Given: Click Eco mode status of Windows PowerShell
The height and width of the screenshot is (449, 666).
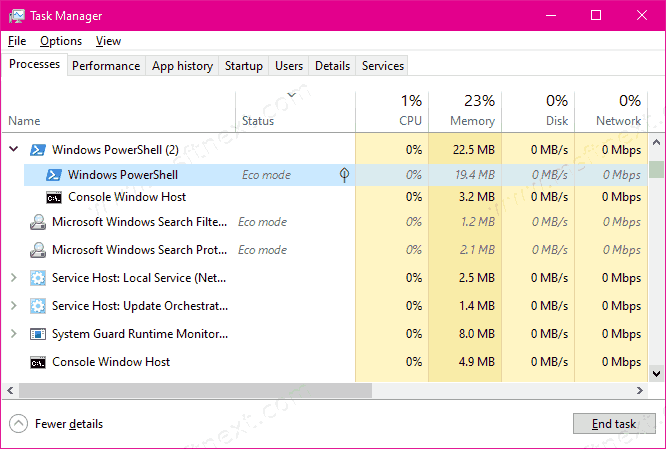Looking at the screenshot, I should [x=266, y=175].
